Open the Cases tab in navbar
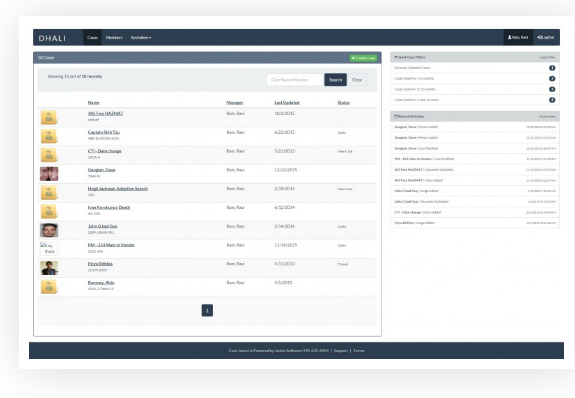Screen dimensions: 575x398 92,37
